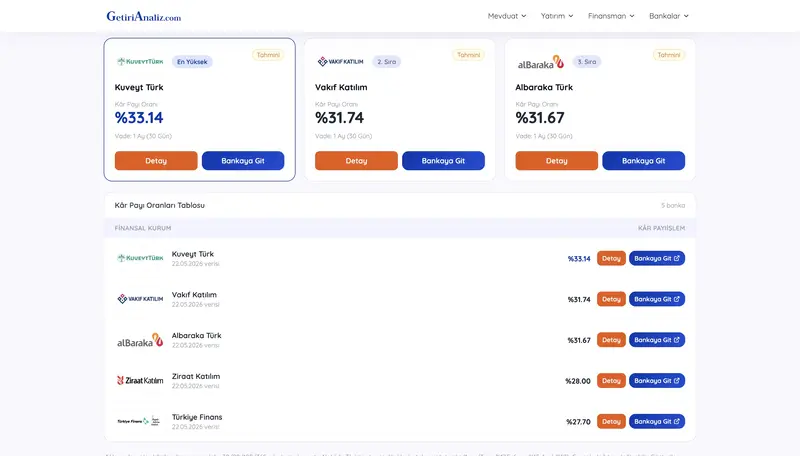
Task: Click Bankaya Git on Albaraka Türk card
Action: click(x=644, y=161)
